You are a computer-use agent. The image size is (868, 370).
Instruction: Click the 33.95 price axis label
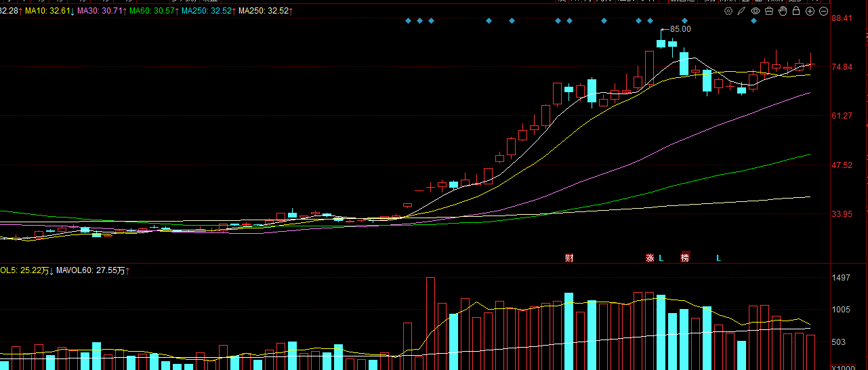842,214
